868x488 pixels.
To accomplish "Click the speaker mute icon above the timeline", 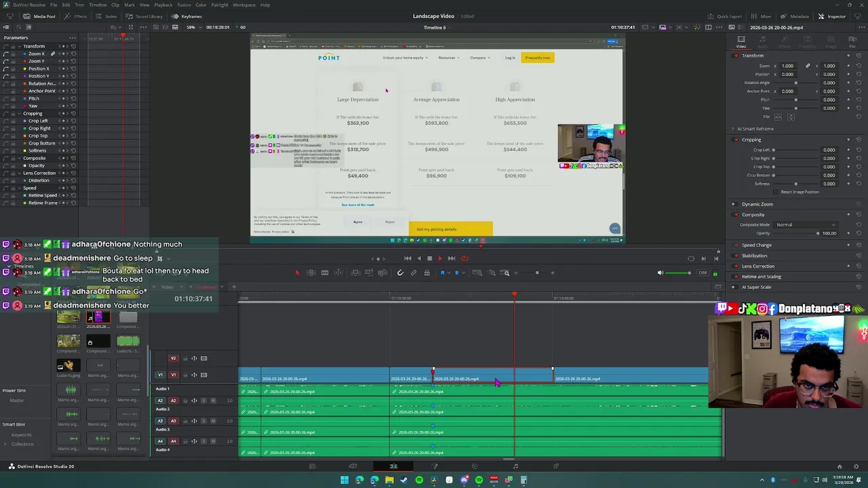I will click(x=660, y=272).
